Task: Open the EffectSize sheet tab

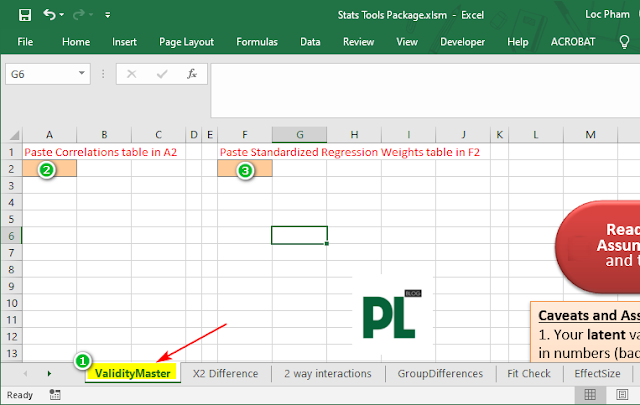Action: tap(597, 373)
